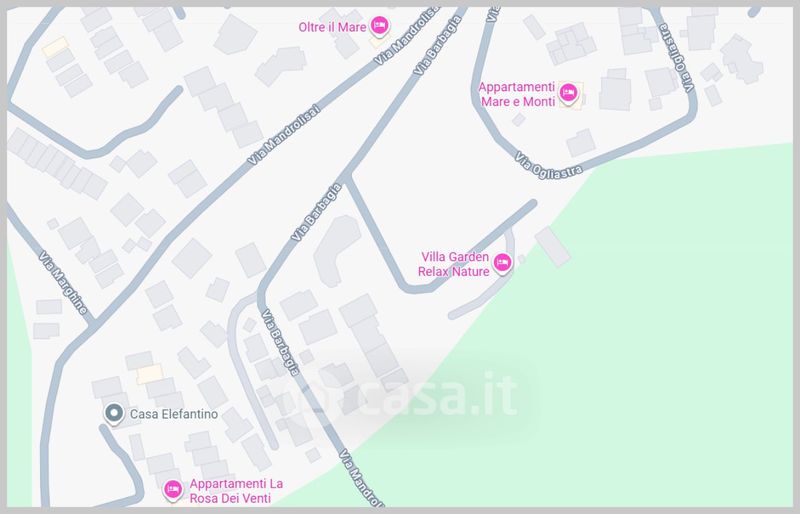Image resolution: width=800 pixels, height=514 pixels.
Task: Click the Via Marghine street label
Action: tap(64, 282)
